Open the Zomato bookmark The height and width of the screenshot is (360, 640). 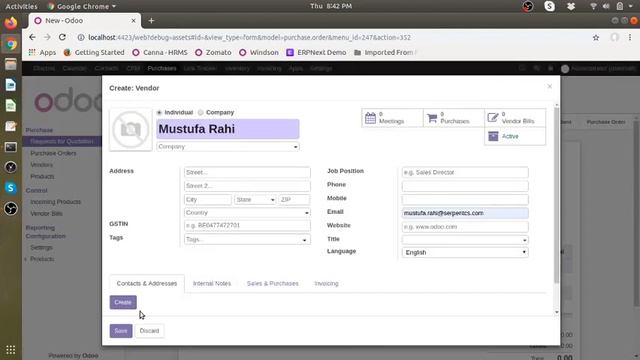(x=213, y=52)
